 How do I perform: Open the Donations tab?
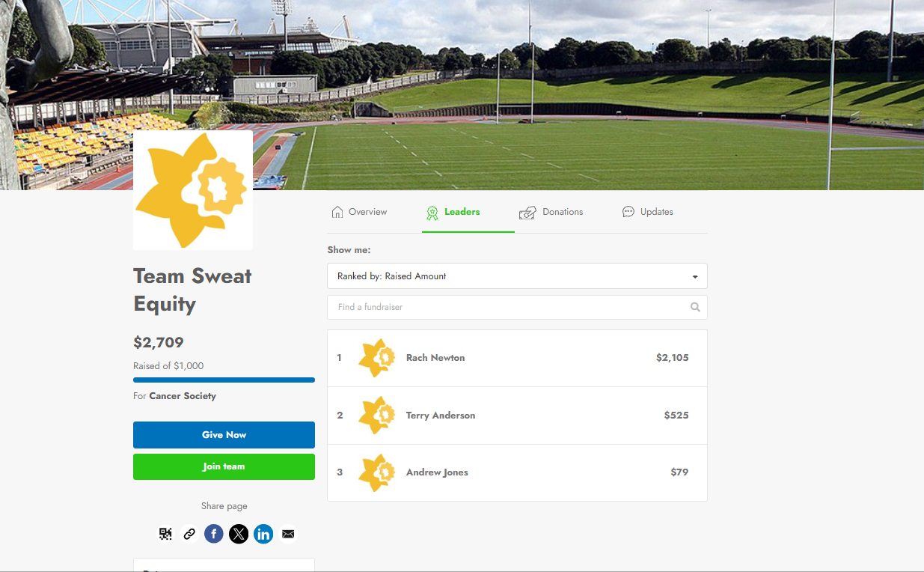point(551,212)
